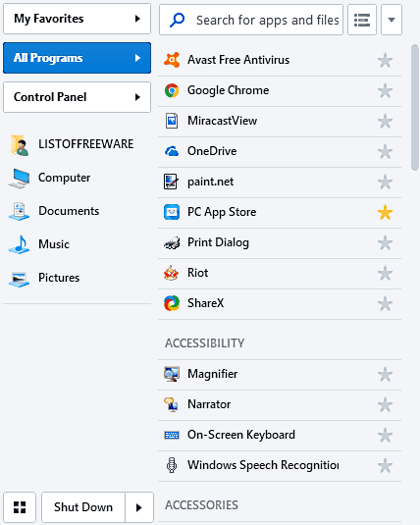Click the Print Dialog label text
The height and width of the screenshot is (525, 420).
pyautogui.click(x=218, y=242)
